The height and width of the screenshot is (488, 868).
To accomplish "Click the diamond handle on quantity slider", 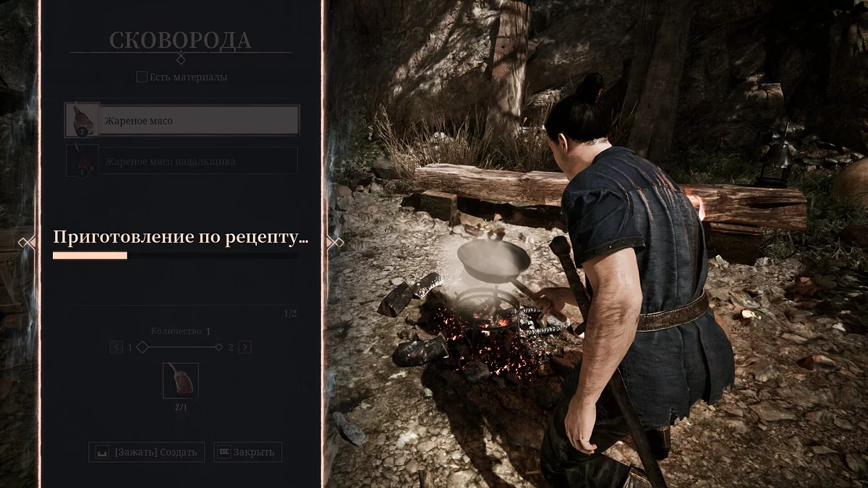I will point(142,347).
